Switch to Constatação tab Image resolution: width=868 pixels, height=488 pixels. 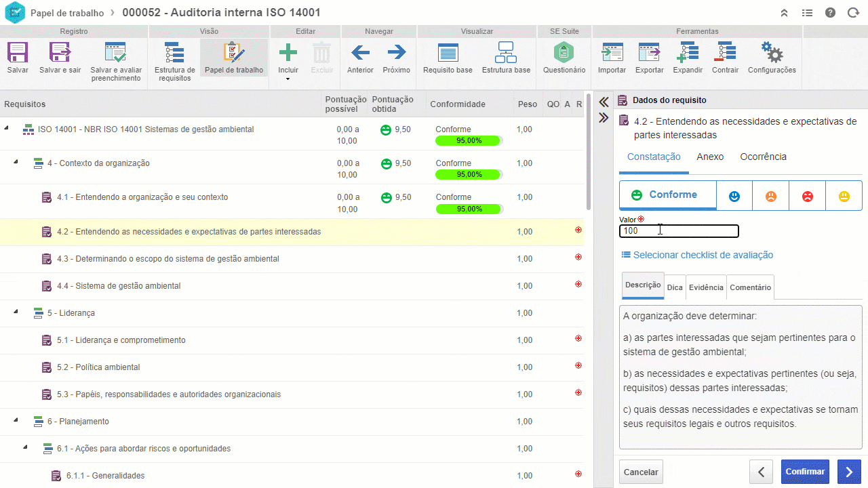(x=654, y=157)
